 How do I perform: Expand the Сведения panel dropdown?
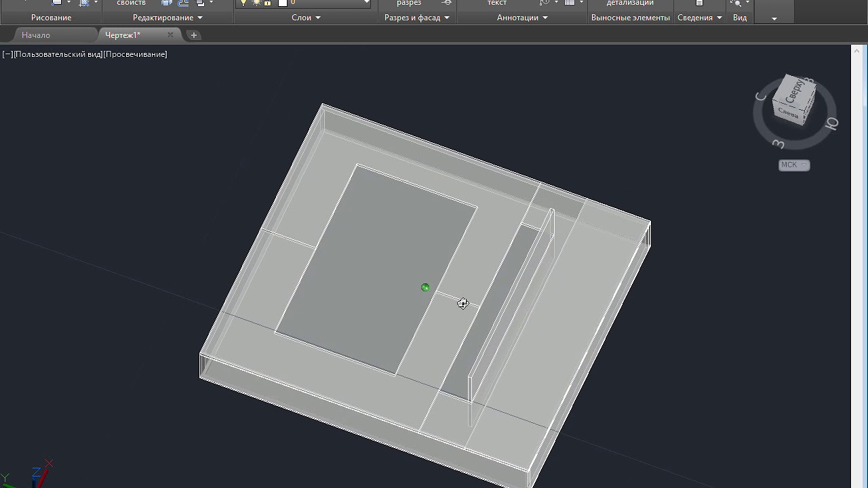(x=719, y=18)
